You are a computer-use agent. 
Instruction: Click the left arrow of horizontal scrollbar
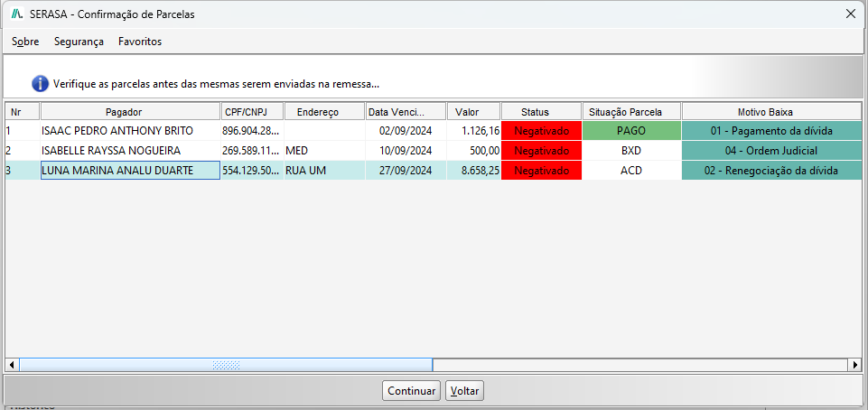coord(11,365)
